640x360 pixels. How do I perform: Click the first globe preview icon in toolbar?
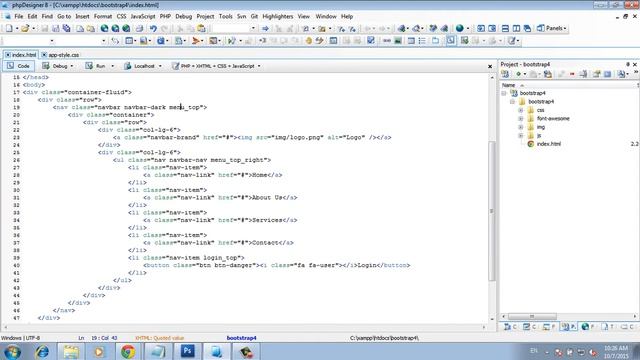pyautogui.click(x=104, y=28)
